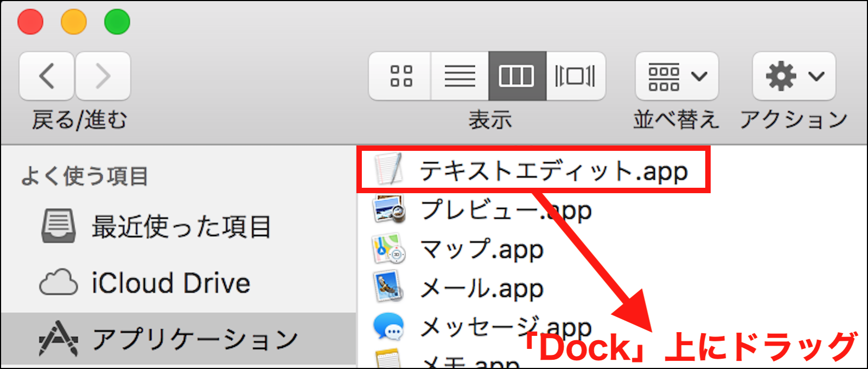Screen dimensions: 868x369
Task: Select テキストエディット.app in the file list
Action: pyautogui.click(x=533, y=170)
